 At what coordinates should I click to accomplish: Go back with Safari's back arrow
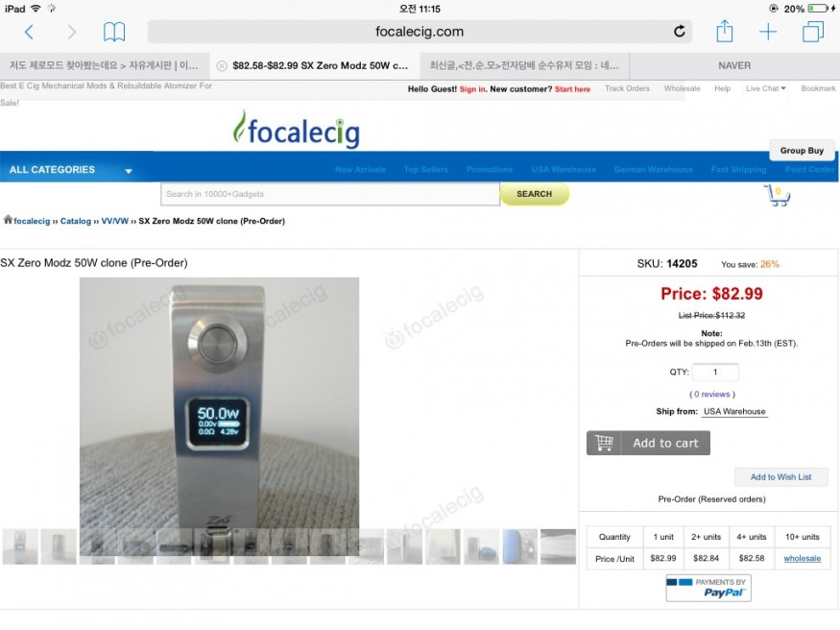29,32
